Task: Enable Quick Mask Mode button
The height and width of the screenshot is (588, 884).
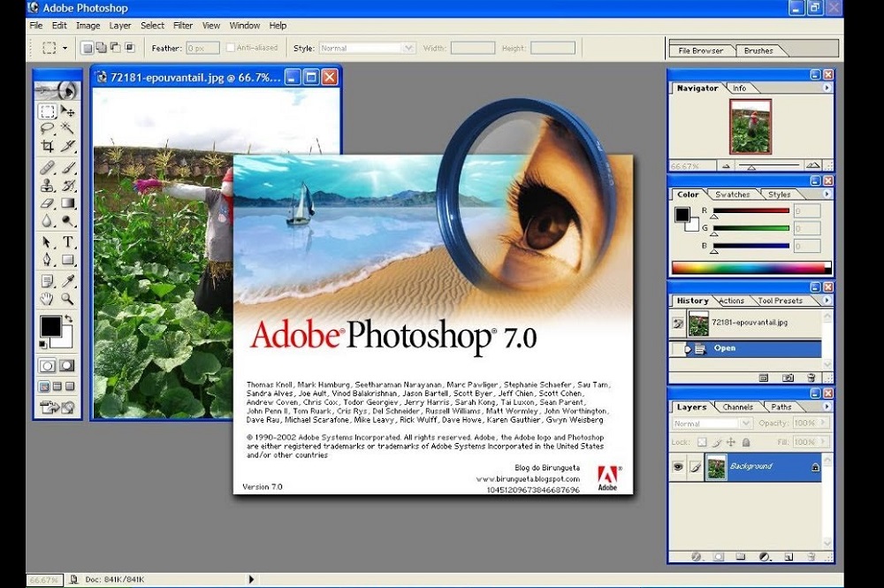Action: pos(67,366)
